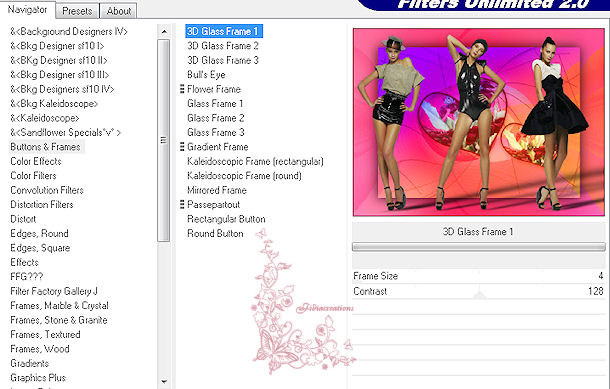
Task: Choose the Glass Frame 3 filter
Action: click(216, 132)
